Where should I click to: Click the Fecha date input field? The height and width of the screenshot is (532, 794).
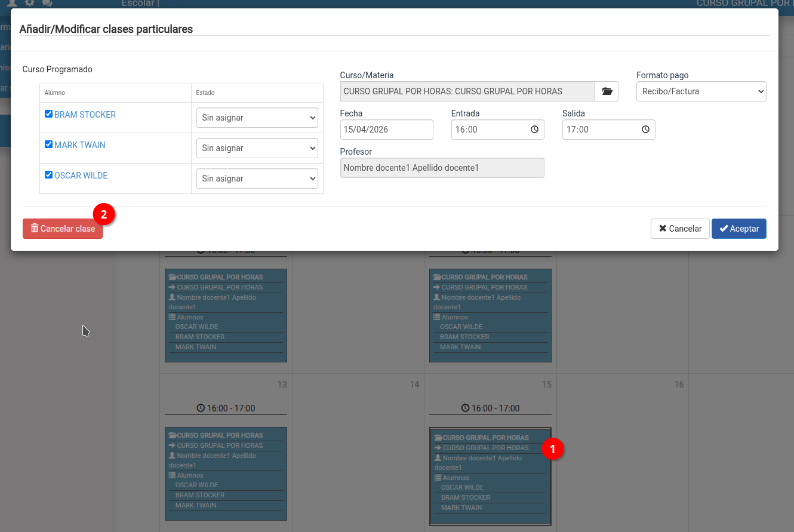(x=386, y=130)
